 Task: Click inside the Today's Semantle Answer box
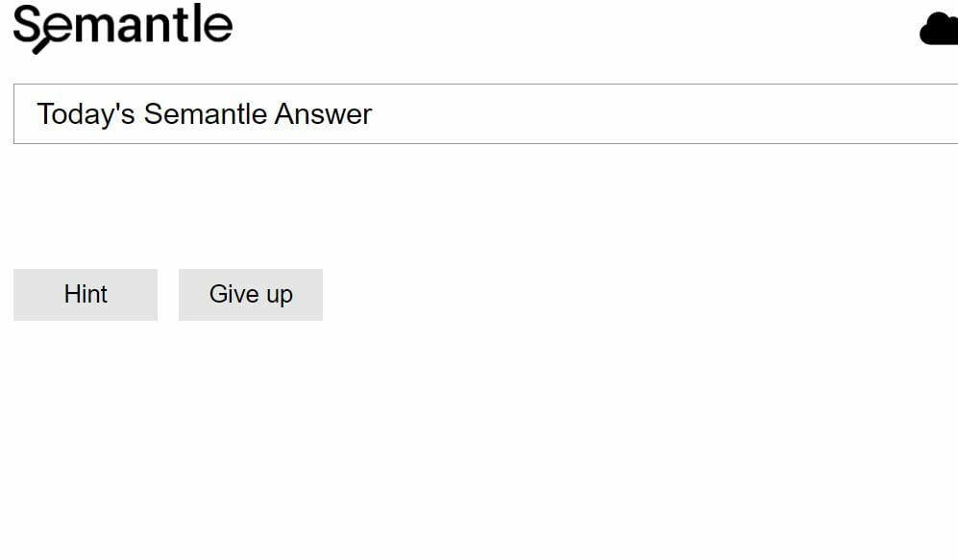[485, 114]
